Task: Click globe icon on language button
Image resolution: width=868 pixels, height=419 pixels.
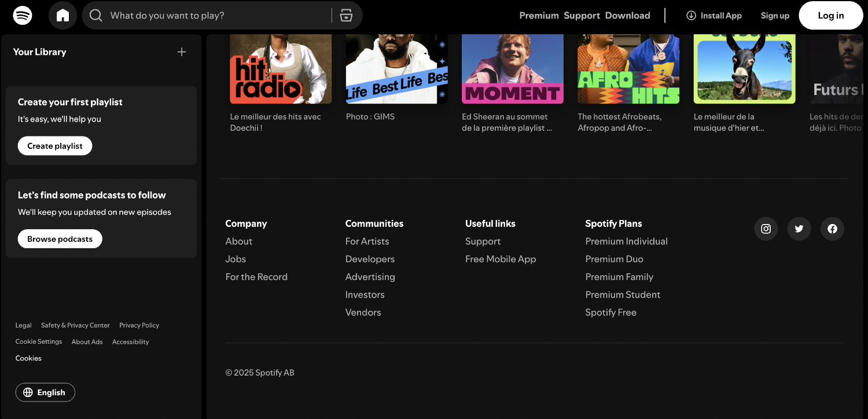Action: [x=28, y=392]
